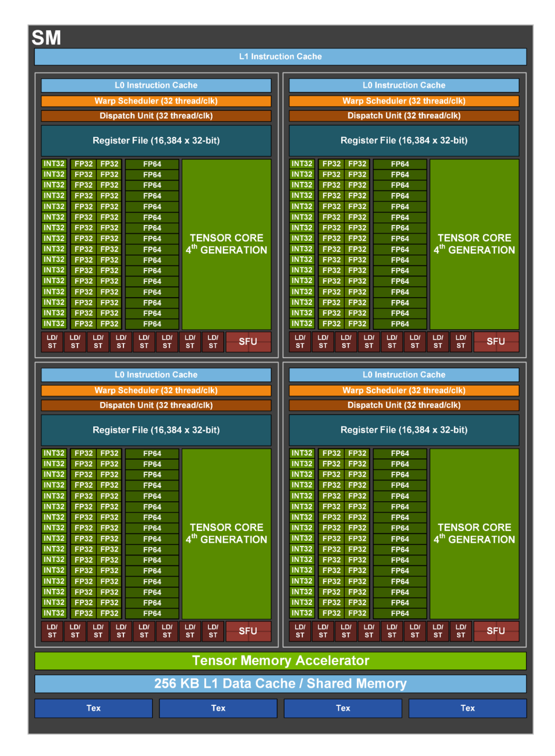Image resolution: width=555 pixels, height=756 pixels.
Task: Select the rightmost Tex block
Action: pyautogui.click(x=467, y=708)
